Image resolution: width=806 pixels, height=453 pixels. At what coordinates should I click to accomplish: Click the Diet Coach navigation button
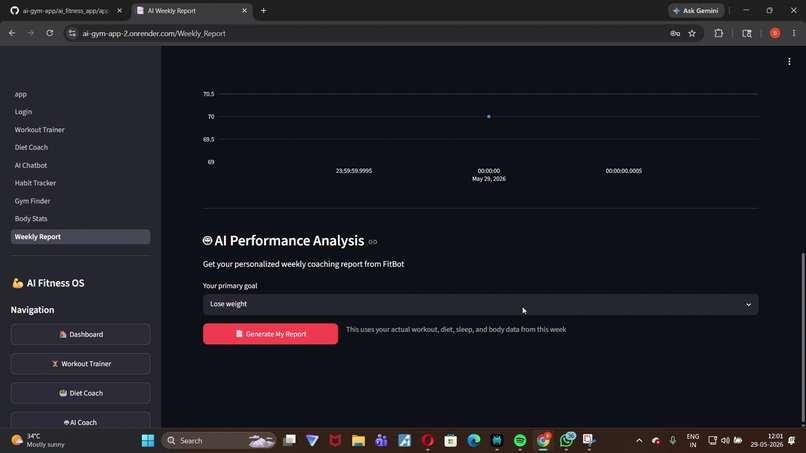(x=80, y=393)
